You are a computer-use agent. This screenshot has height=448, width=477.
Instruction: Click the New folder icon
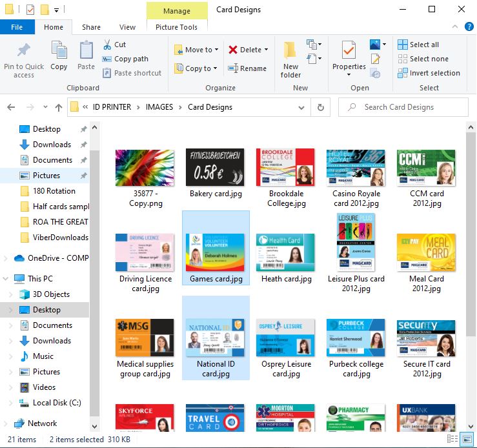(x=290, y=50)
